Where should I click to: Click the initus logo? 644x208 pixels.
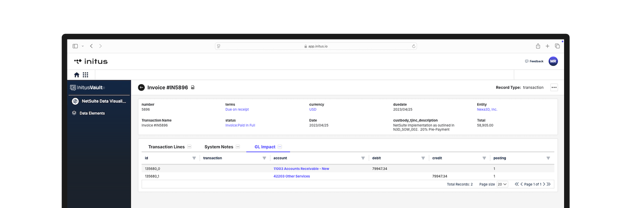(x=91, y=61)
